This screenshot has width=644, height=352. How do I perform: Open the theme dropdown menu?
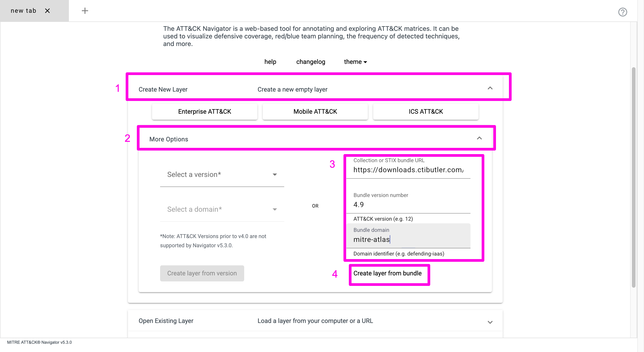(x=355, y=62)
